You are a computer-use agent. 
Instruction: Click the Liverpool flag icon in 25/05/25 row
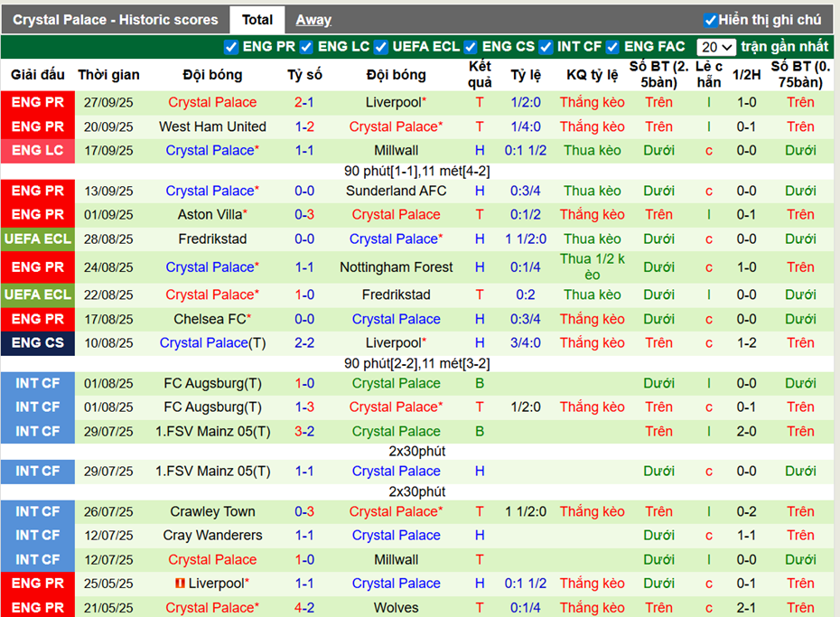pos(180,584)
